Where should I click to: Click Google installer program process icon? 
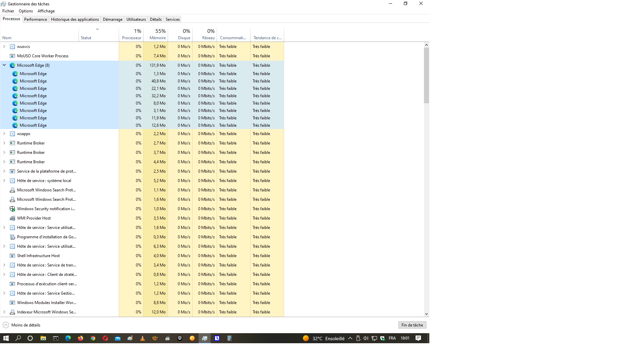point(12,237)
